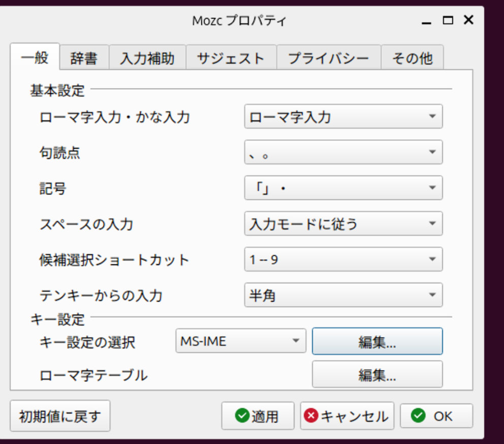Close the Mozc プロパティ window
This screenshot has height=444, width=504.
tap(468, 20)
